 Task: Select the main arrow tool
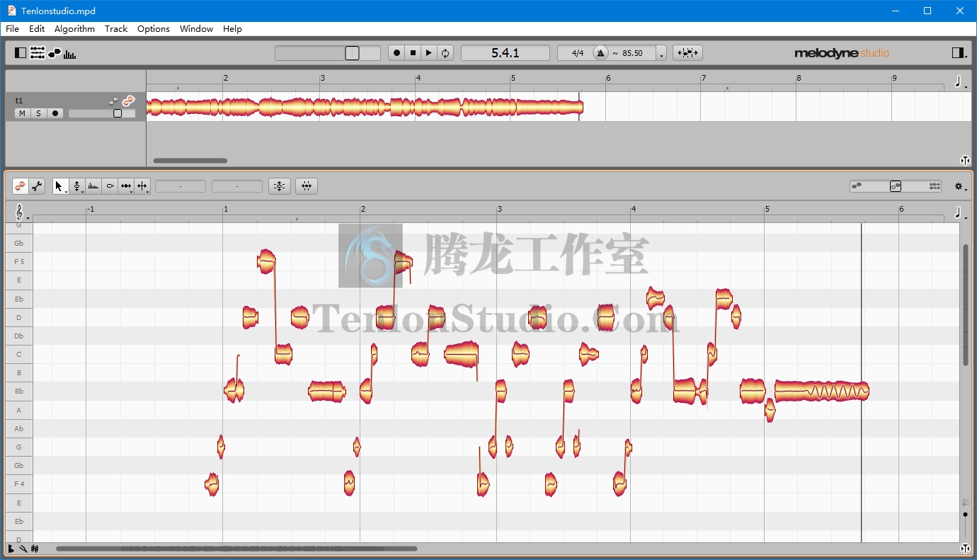point(60,186)
